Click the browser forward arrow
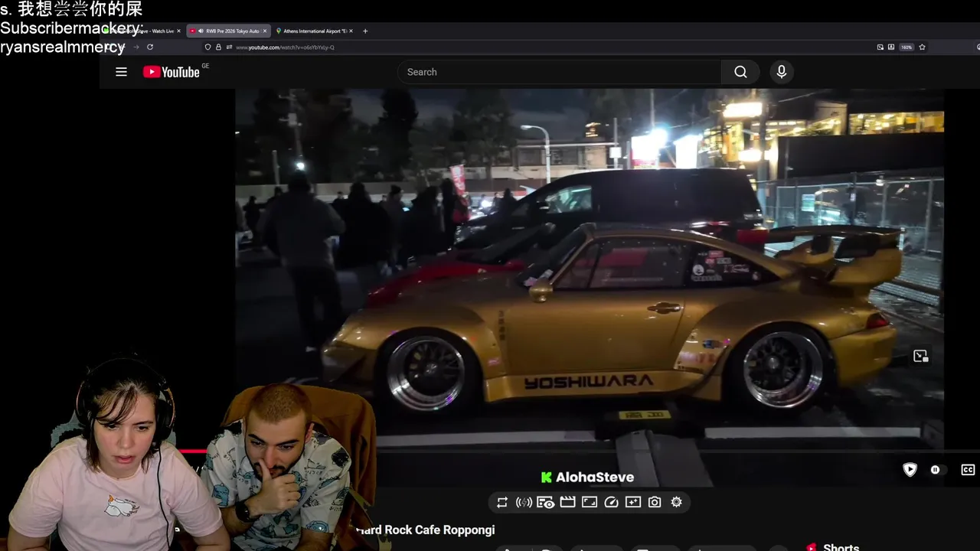The image size is (980, 551). tap(136, 47)
